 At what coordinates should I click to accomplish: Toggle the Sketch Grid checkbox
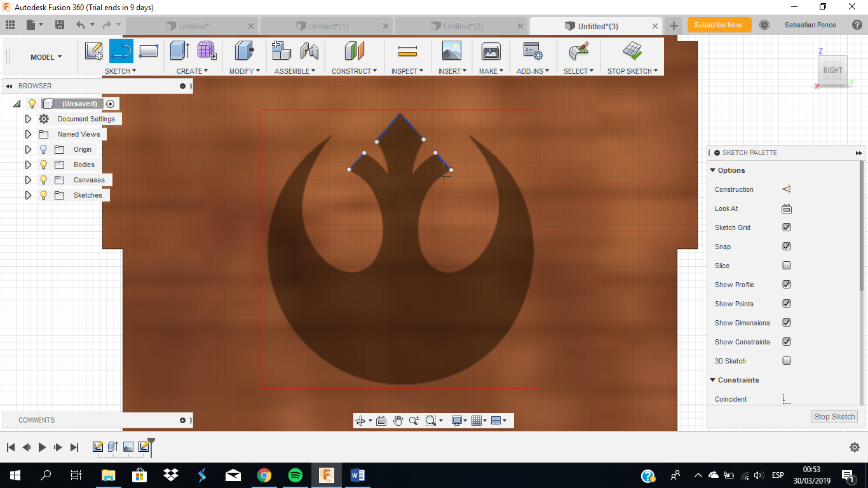(787, 227)
